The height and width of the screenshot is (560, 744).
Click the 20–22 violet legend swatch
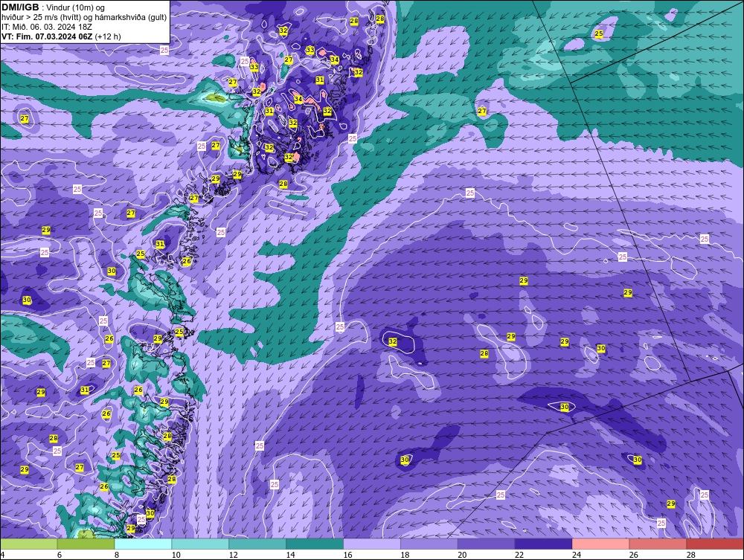click(x=486, y=544)
